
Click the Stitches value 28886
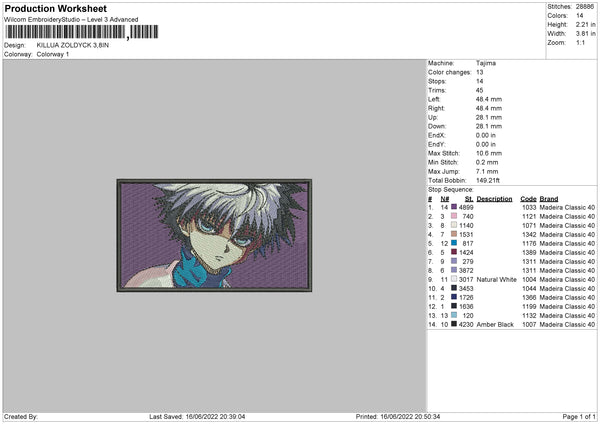coord(585,7)
